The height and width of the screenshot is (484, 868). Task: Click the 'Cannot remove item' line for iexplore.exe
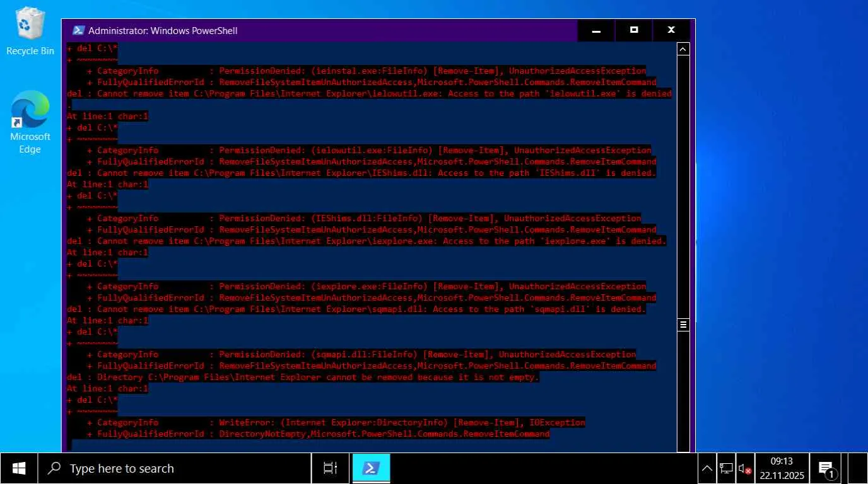[x=367, y=241]
